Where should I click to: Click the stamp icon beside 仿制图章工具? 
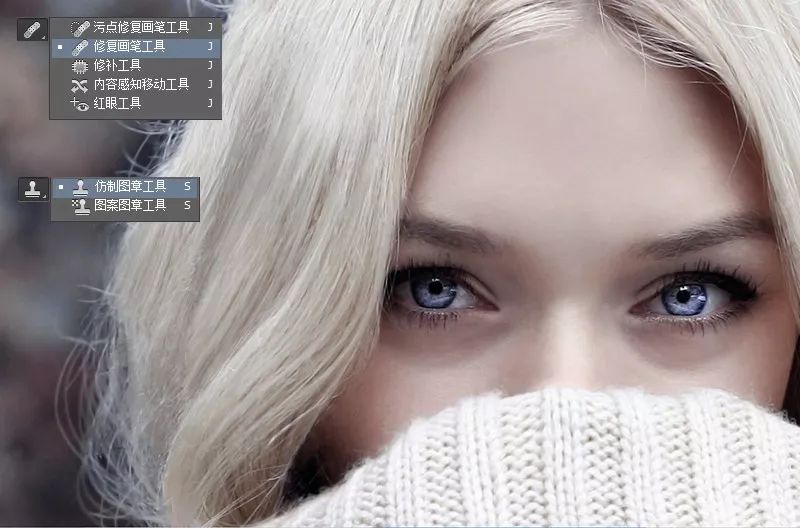tap(80, 187)
